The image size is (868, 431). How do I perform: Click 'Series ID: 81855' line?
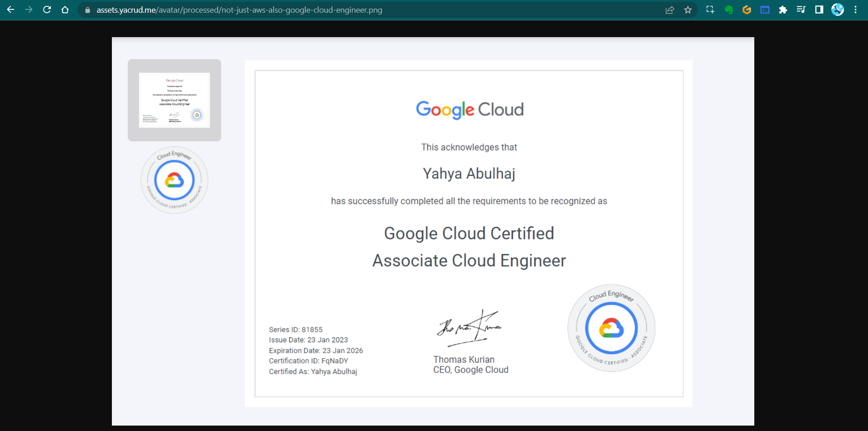[296, 330]
